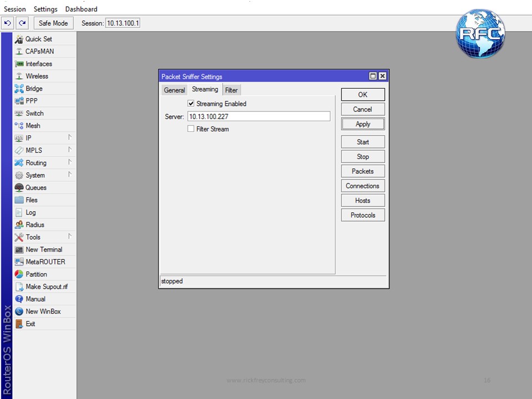Click the Undo arrow in toolbar

tap(7, 23)
